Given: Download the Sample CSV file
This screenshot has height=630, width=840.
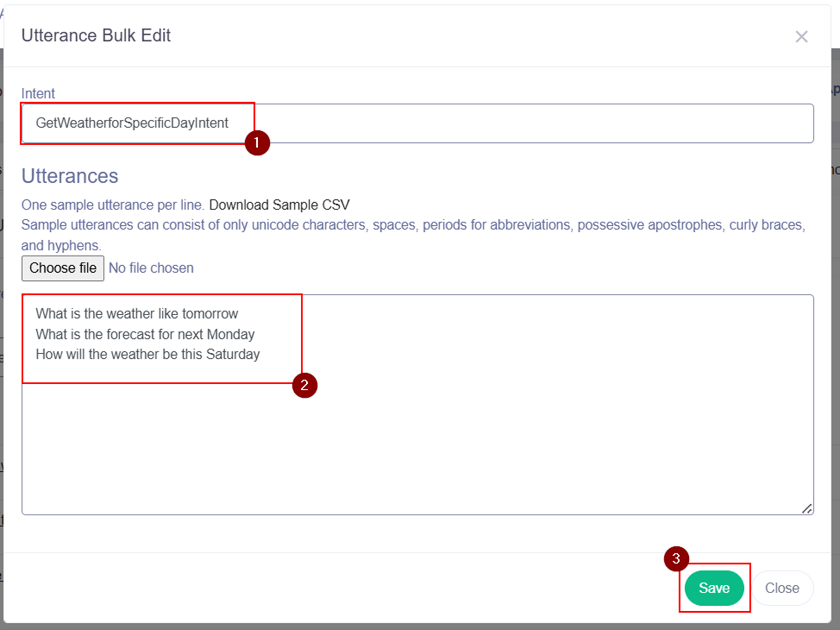Looking at the screenshot, I should [x=279, y=205].
